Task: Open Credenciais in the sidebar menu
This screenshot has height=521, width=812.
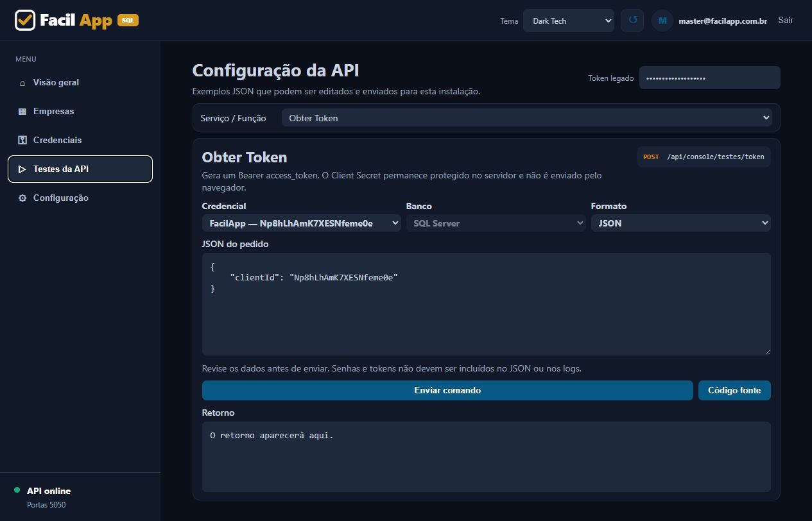Action: coord(80,141)
